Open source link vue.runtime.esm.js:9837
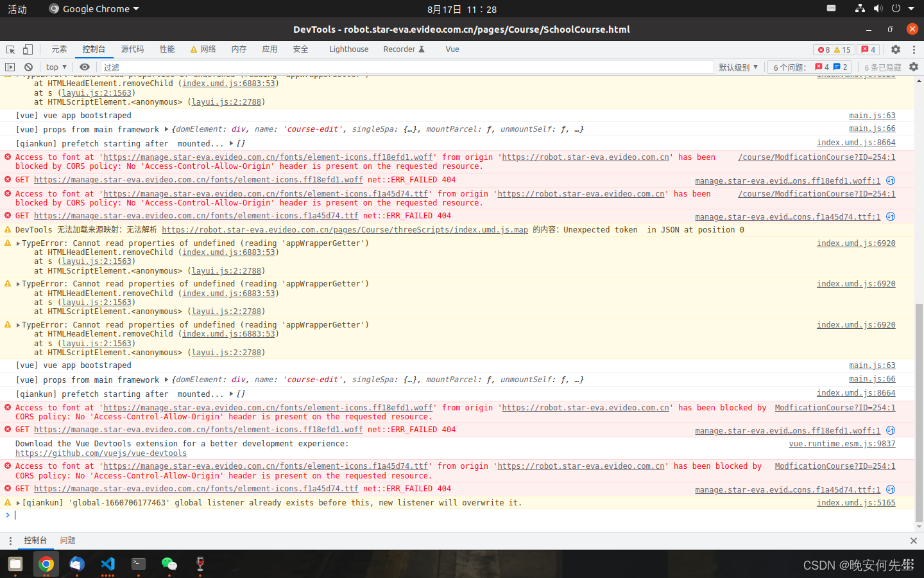Screen dimensions: 924x578 842,444
